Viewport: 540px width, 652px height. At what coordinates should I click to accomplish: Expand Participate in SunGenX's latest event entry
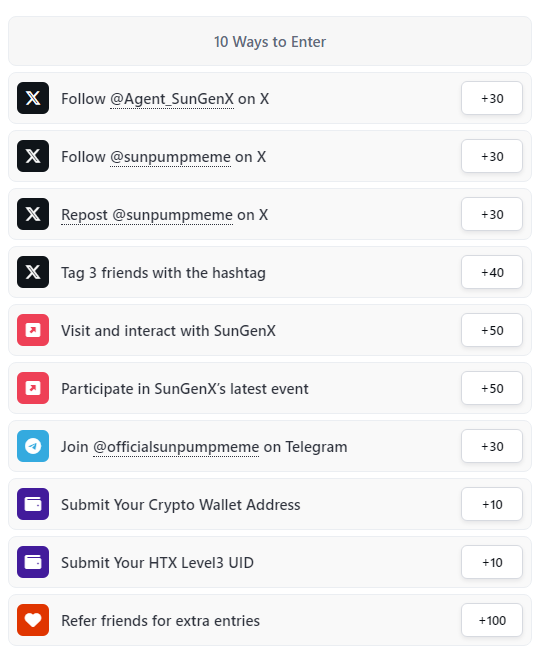(x=270, y=388)
